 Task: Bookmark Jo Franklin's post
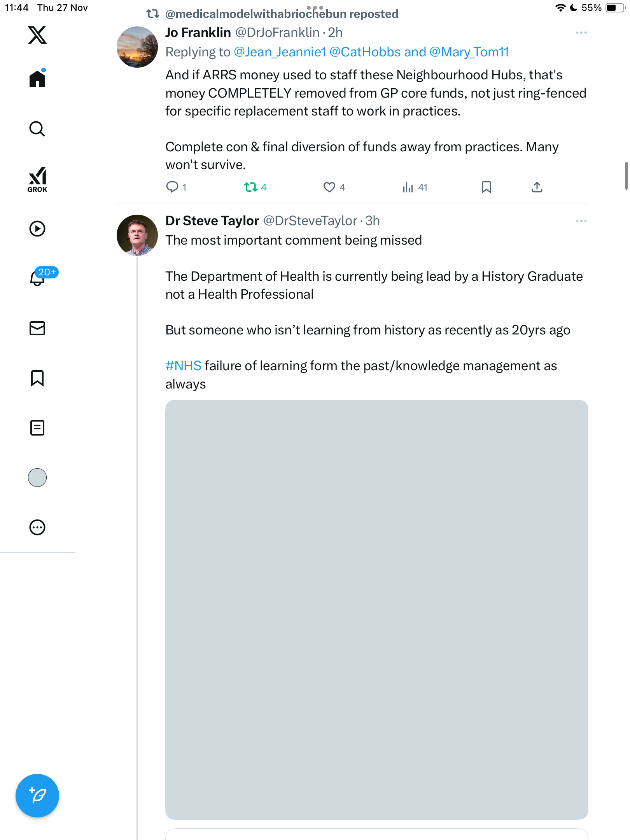click(486, 187)
